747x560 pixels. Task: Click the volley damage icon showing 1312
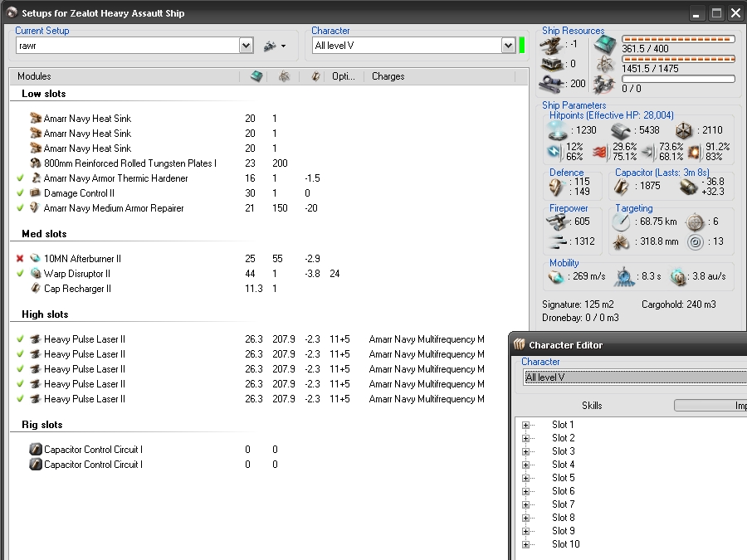558,241
